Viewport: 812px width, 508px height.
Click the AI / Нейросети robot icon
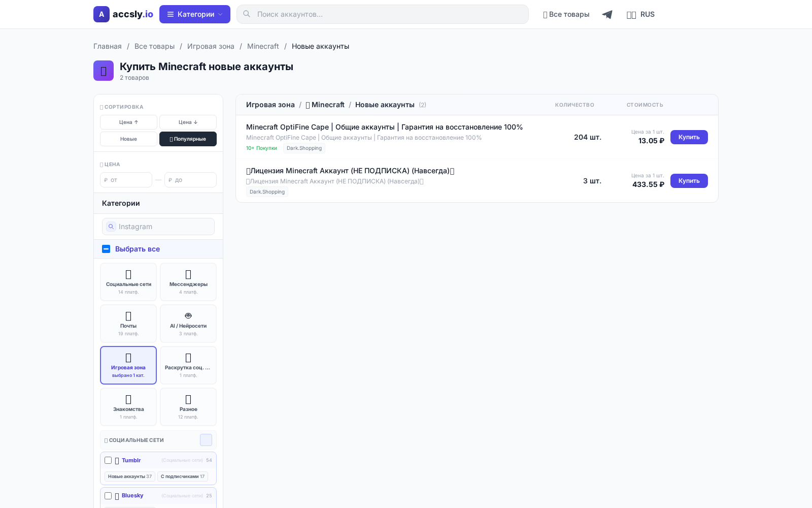click(x=188, y=316)
